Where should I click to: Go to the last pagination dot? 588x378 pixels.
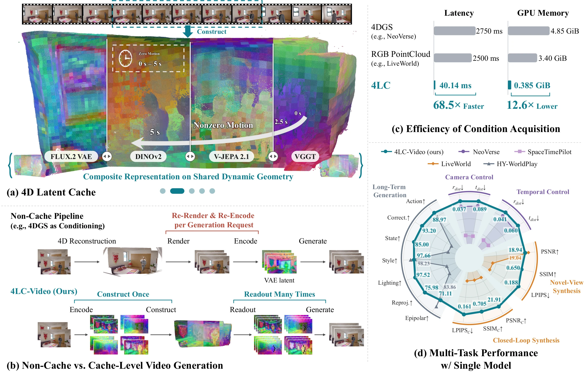[212, 191]
